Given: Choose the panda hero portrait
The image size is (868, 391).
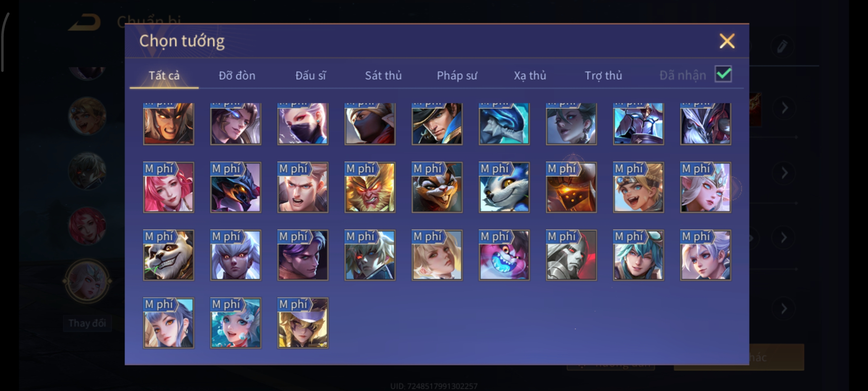Looking at the screenshot, I should tap(169, 255).
